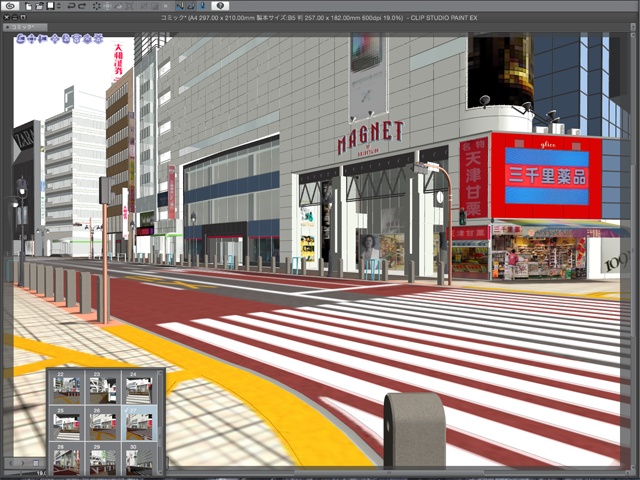Image resolution: width=640 pixels, height=480 pixels.
Task: Open the camera preset list icon
Action: click(x=36, y=463)
